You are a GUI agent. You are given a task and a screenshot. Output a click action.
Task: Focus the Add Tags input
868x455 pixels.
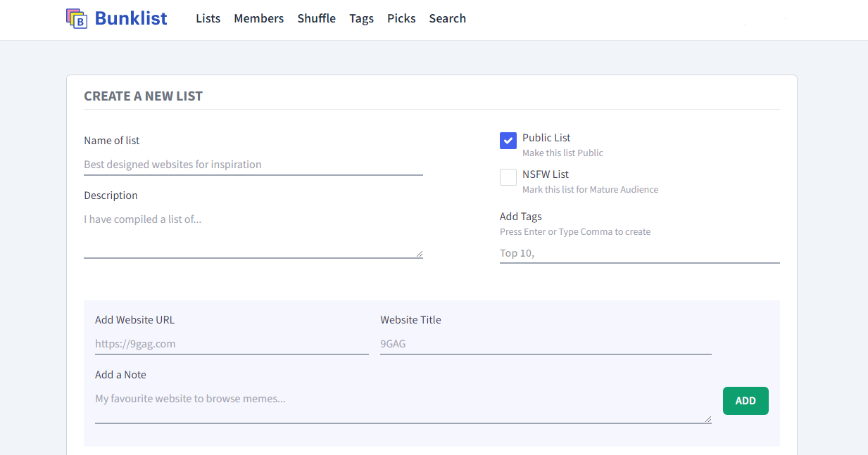(640, 253)
